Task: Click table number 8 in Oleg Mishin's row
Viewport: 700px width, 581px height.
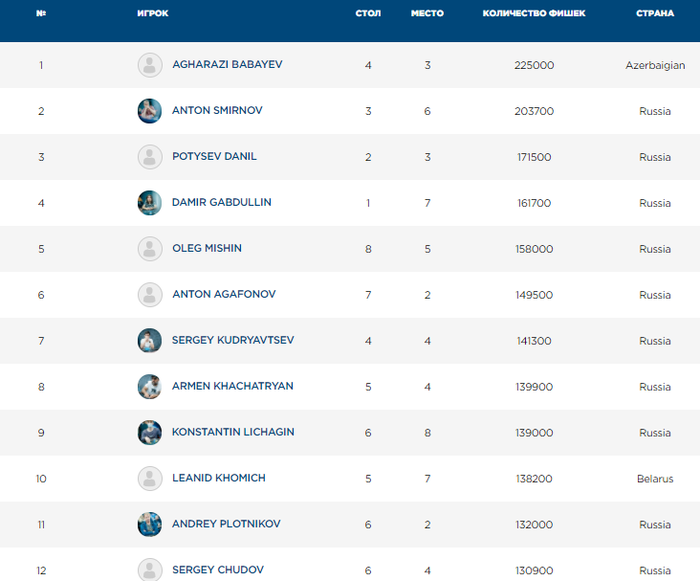Action: (x=368, y=249)
